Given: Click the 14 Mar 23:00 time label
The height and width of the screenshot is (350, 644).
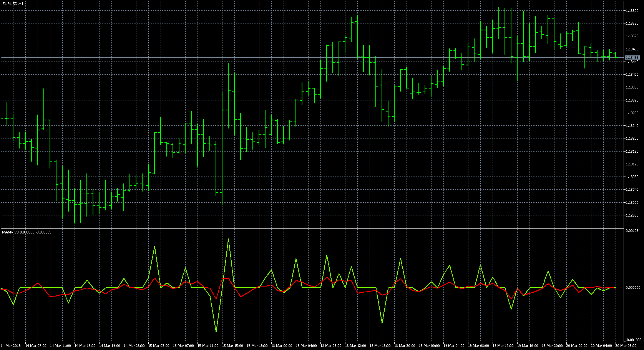Looking at the screenshot, I should (134, 346).
